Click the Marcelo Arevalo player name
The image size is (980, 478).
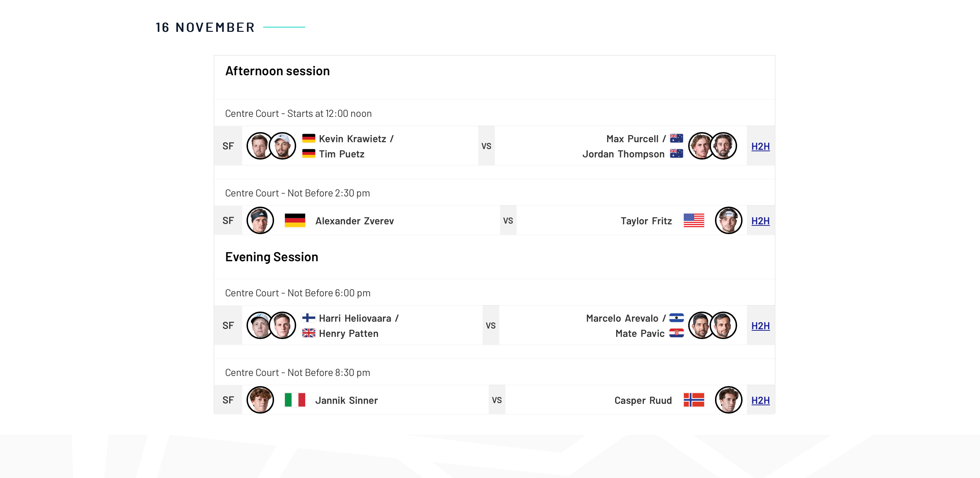click(622, 318)
